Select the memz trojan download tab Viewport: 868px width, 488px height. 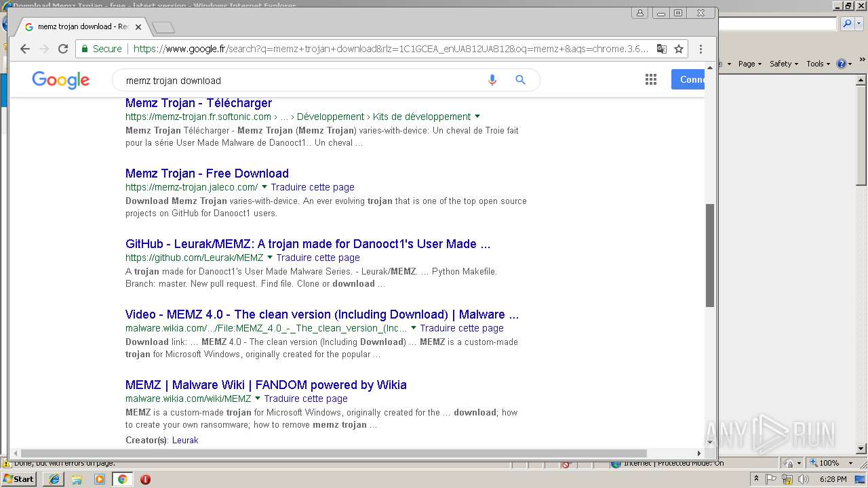click(82, 27)
